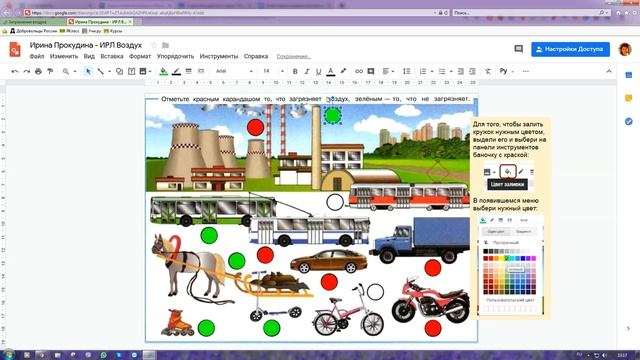
Task: Set border weight
Action: (189, 71)
